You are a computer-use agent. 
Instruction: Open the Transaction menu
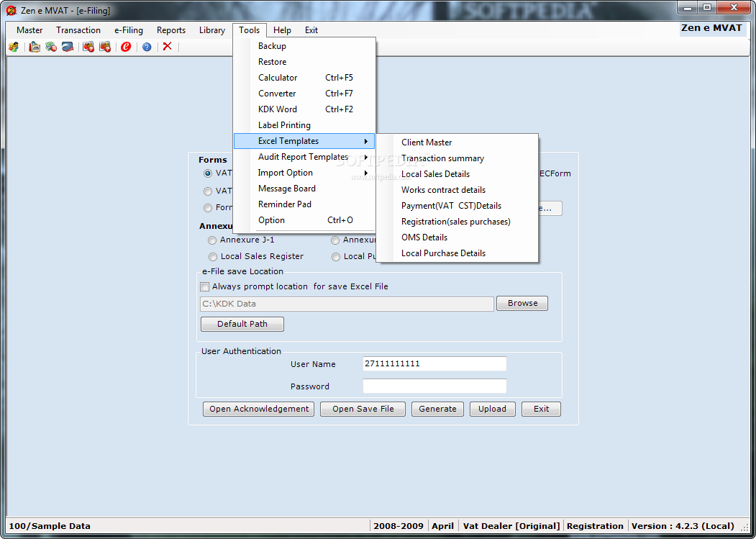[78, 30]
